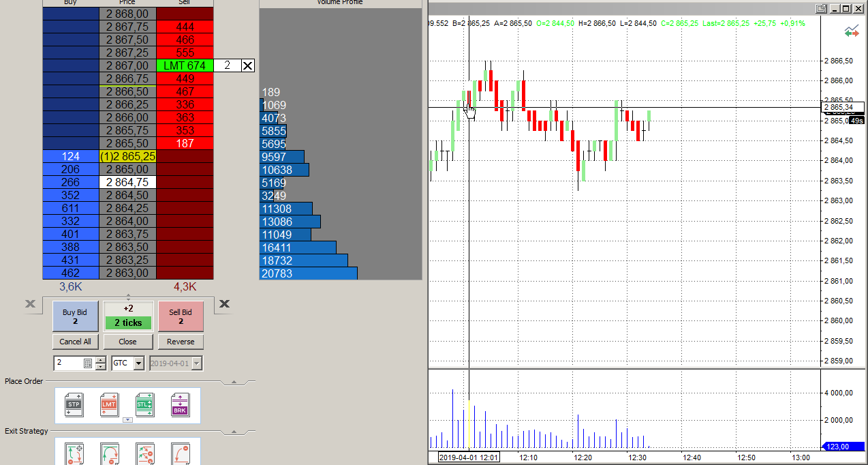Decrease order quantity with down stepper

coord(101,367)
